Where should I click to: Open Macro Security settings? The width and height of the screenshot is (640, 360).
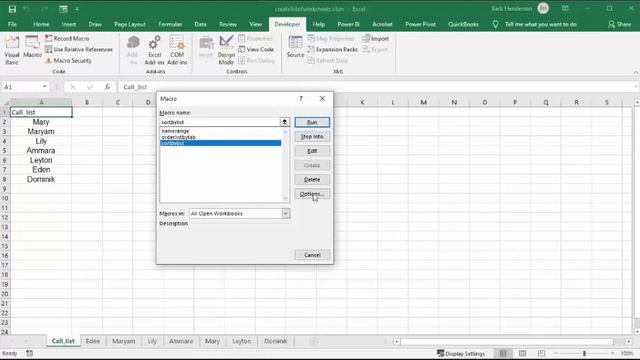pos(68,60)
